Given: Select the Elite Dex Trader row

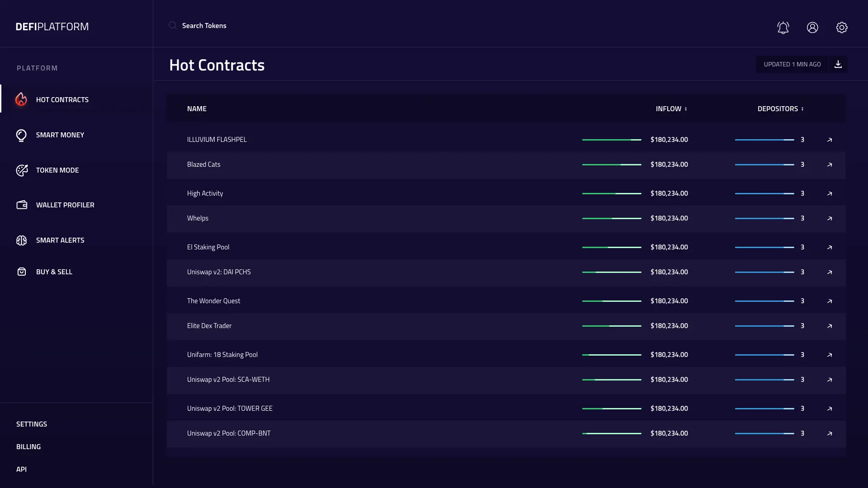Looking at the screenshot, I should 209,326.
